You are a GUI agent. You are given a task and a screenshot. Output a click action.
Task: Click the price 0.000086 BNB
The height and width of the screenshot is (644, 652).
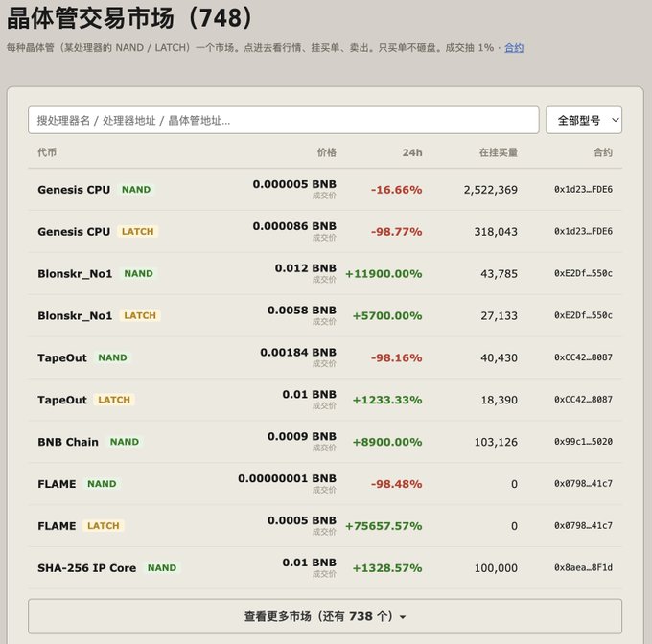294,226
